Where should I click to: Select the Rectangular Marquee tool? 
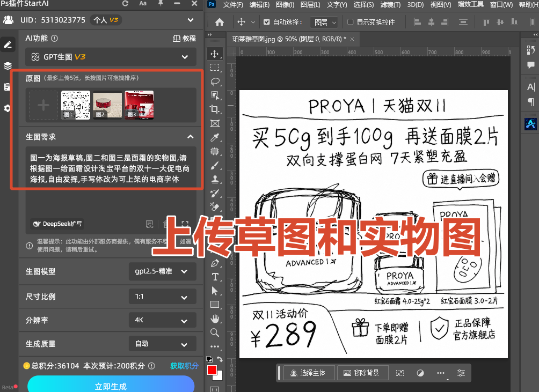215,68
